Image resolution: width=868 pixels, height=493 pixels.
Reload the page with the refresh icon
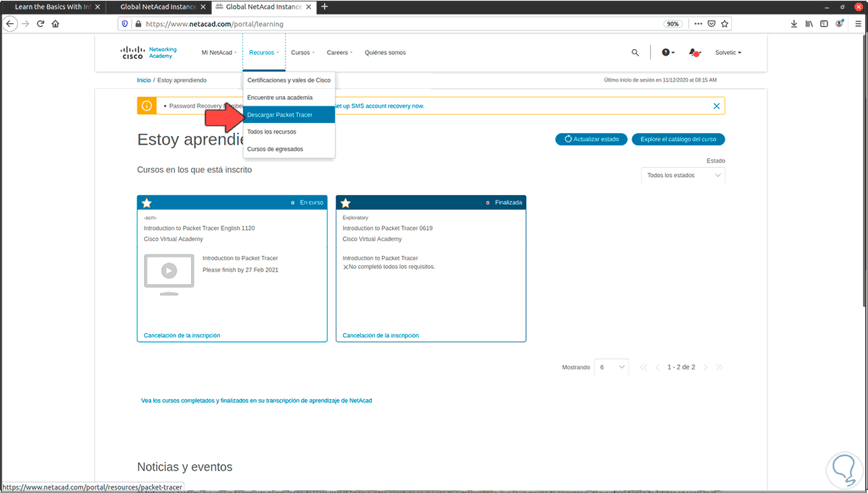coord(41,24)
